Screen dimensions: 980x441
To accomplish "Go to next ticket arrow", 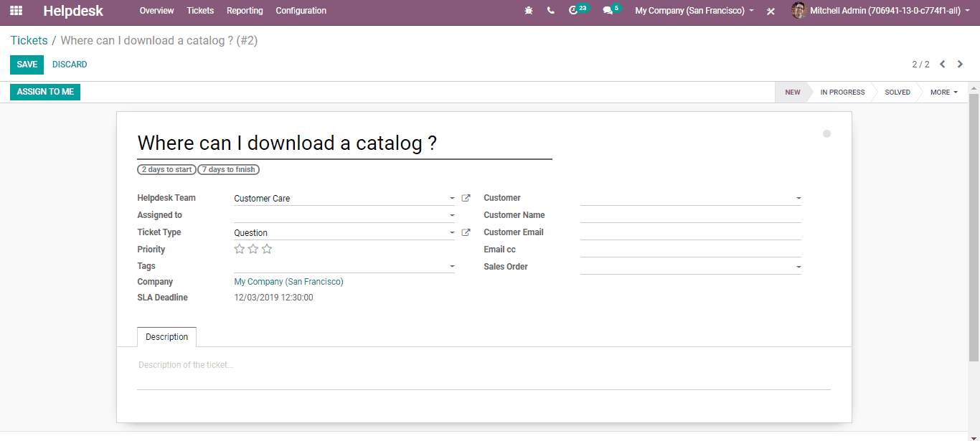I will tap(960, 65).
